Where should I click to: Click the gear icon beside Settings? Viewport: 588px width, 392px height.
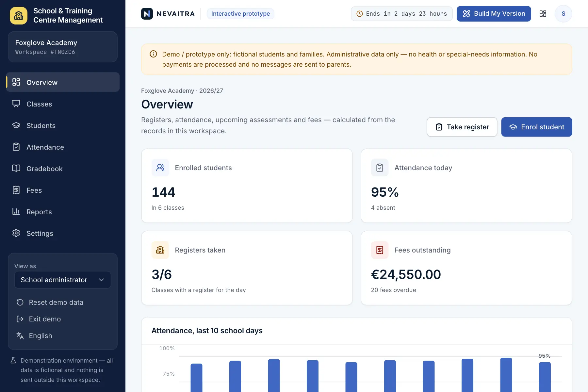click(16, 233)
